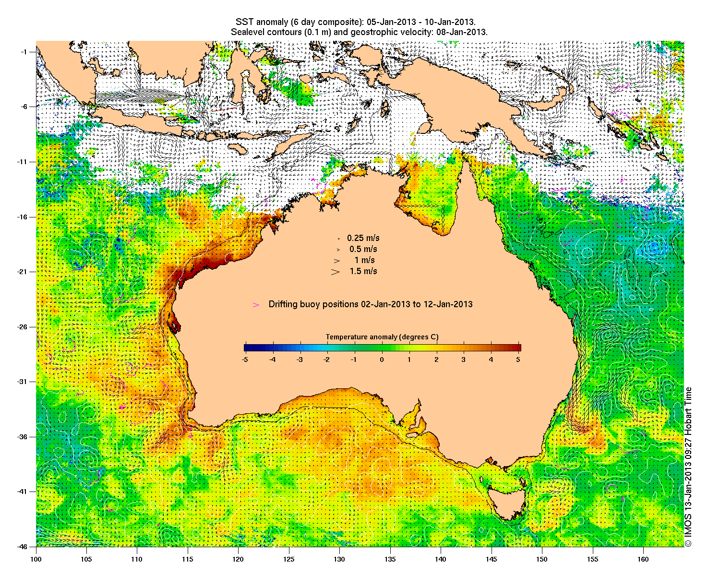
Task: Select the '1.5 m/s' legend label
Action: pyautogui.click(x=363, y=271)
